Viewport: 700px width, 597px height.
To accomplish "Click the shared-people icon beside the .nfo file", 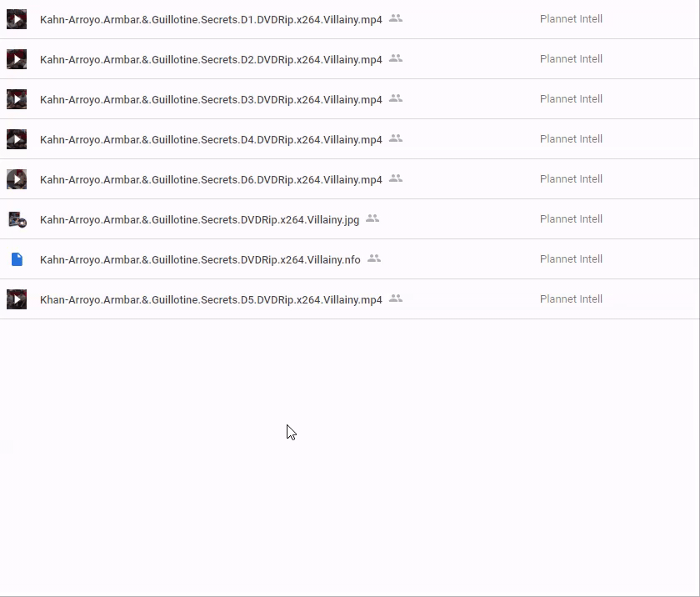I will click(374, 258).
